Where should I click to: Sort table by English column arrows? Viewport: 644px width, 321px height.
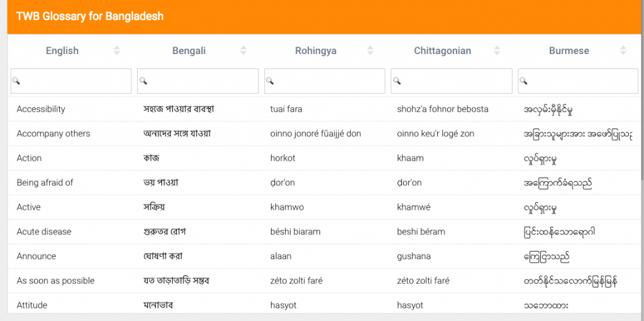click(x=116, y=50)
